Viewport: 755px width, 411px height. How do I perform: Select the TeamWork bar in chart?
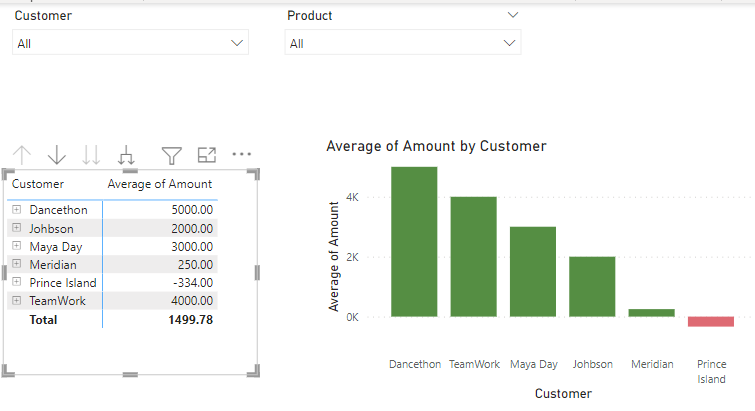click(x=473, y=257)
